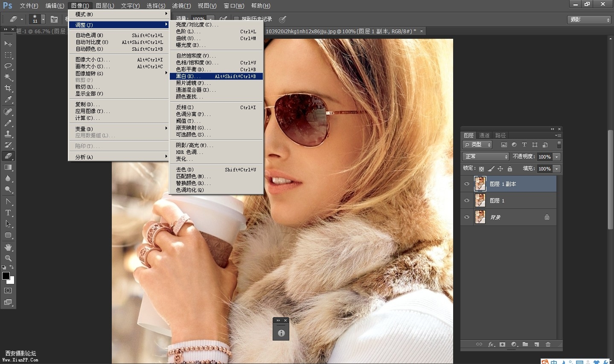Click the delete layer trash icon
Screen dimensions: 614x364
pyautogui.click(x=548, y=344)
